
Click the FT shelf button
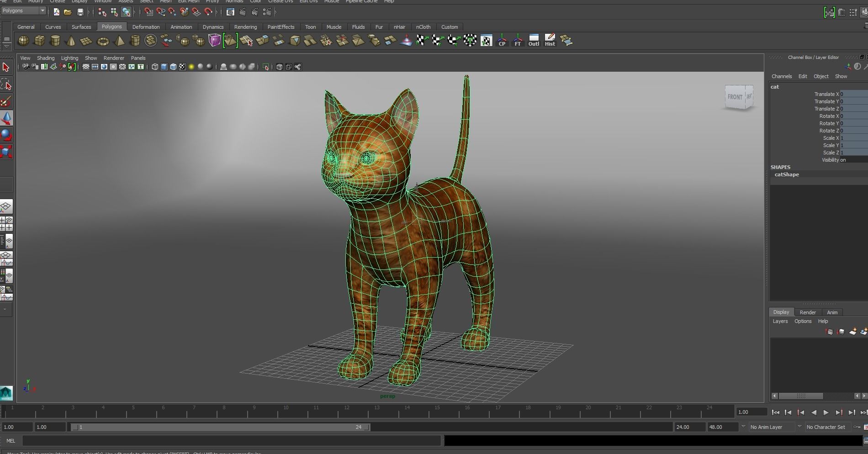(x=518, y=41)
